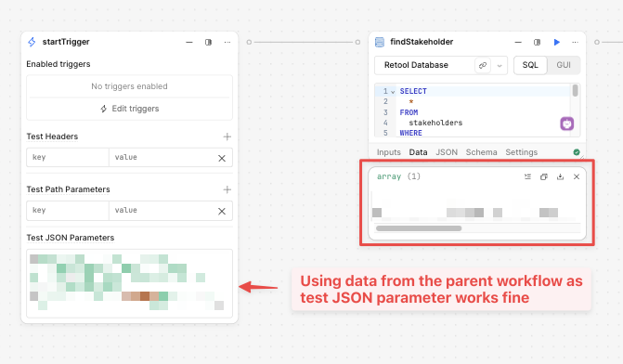Click the findStakeholder database icon
The height and width of the screenshot is (364, 623).
(380, 42)
